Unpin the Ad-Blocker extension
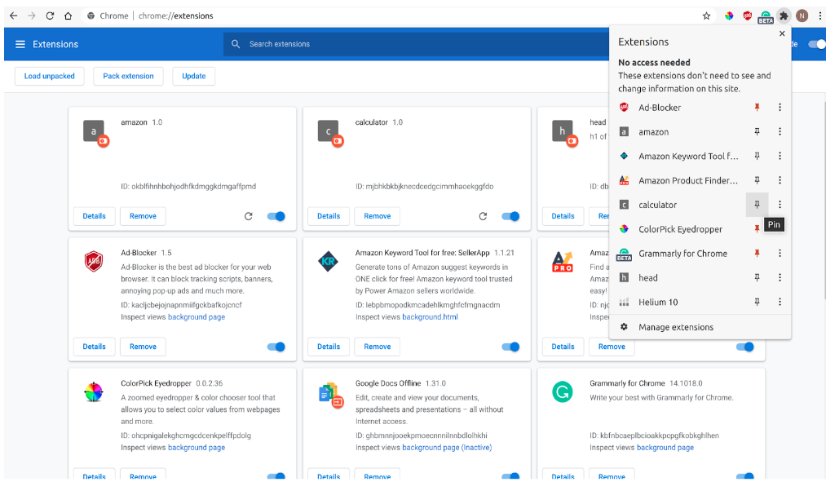Screen dimensions: 826x504 757,107
